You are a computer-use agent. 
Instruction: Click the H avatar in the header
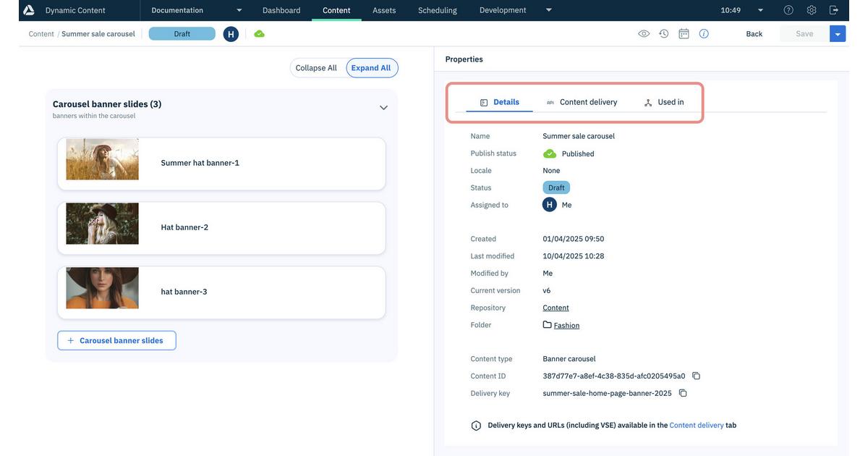[231, 34]
